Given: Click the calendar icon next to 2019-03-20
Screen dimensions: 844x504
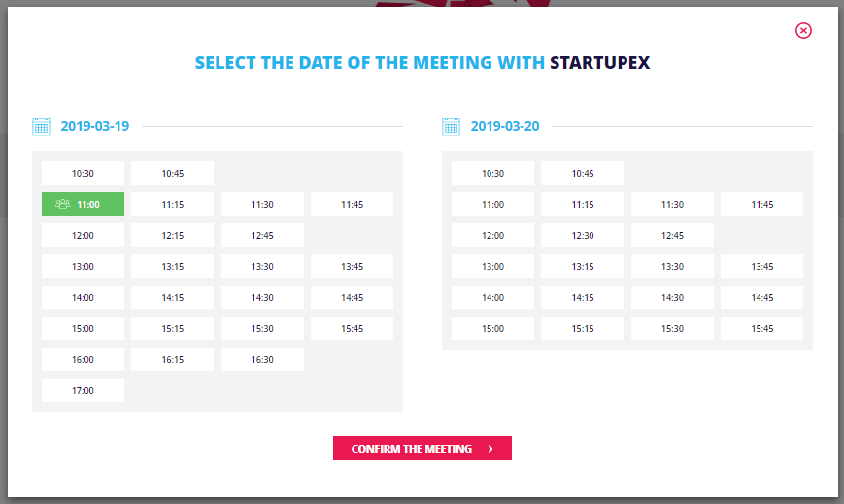Looking at the screenshot, I should point(451,126).
